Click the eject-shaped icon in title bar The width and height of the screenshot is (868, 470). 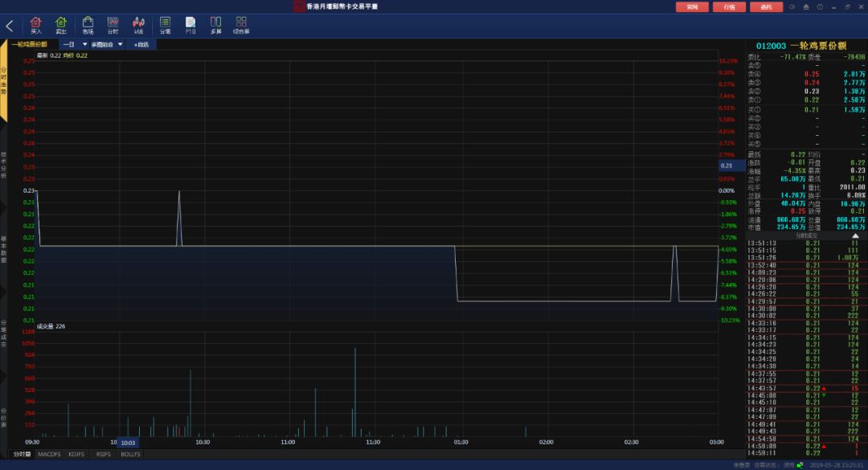[806, 6]
